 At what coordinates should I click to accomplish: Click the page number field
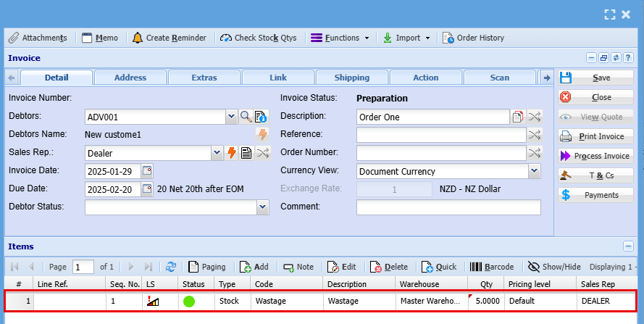click(83, 267)
